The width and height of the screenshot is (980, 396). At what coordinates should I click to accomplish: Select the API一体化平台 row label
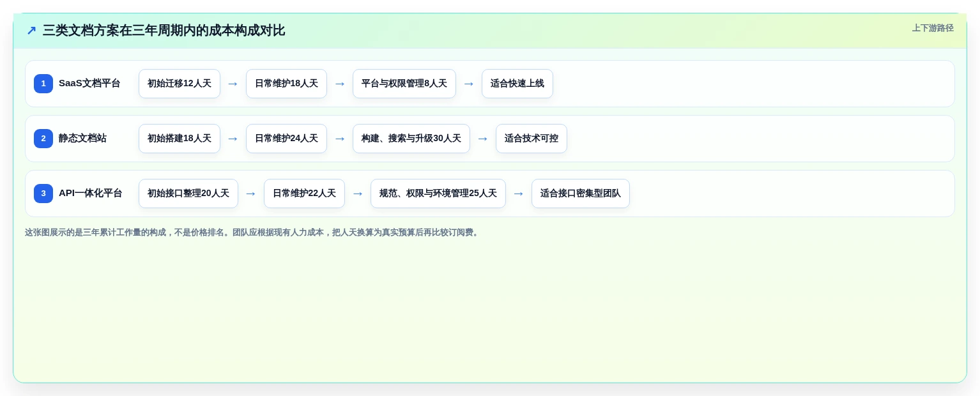(90, 194)
